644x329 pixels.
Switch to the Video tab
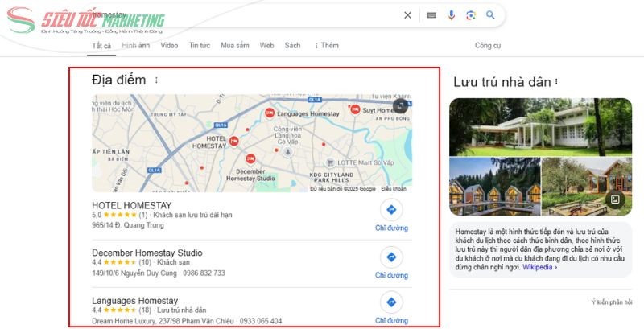(169, 46)
